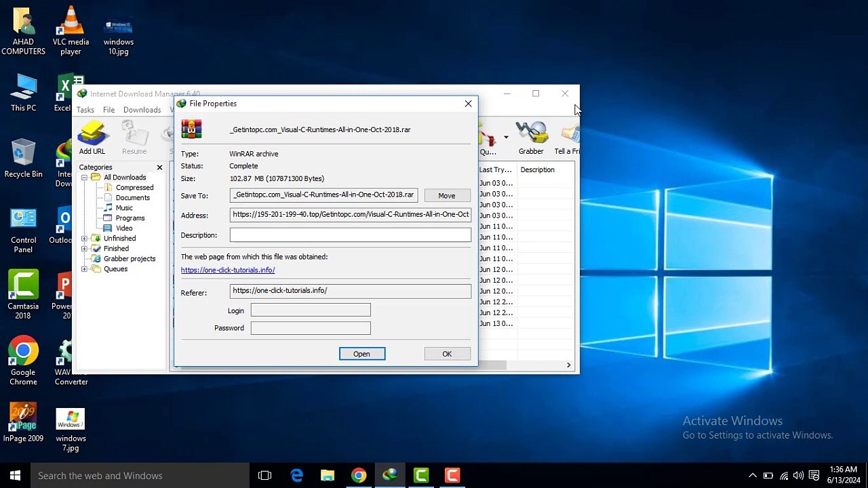Click the Tell a Friend toolbar icon
The height and width of the screenshot is (488, 868).
point(566,138)
